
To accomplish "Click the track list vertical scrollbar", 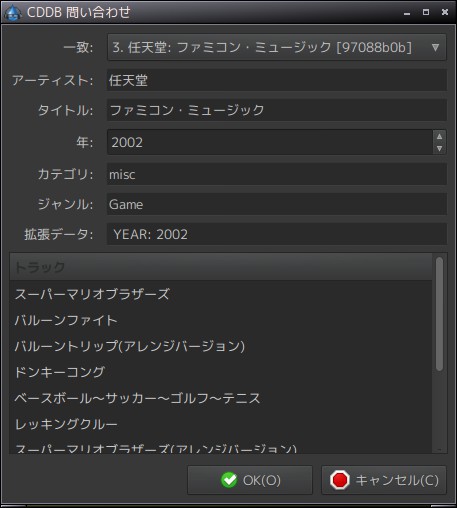I will point(439,313).
